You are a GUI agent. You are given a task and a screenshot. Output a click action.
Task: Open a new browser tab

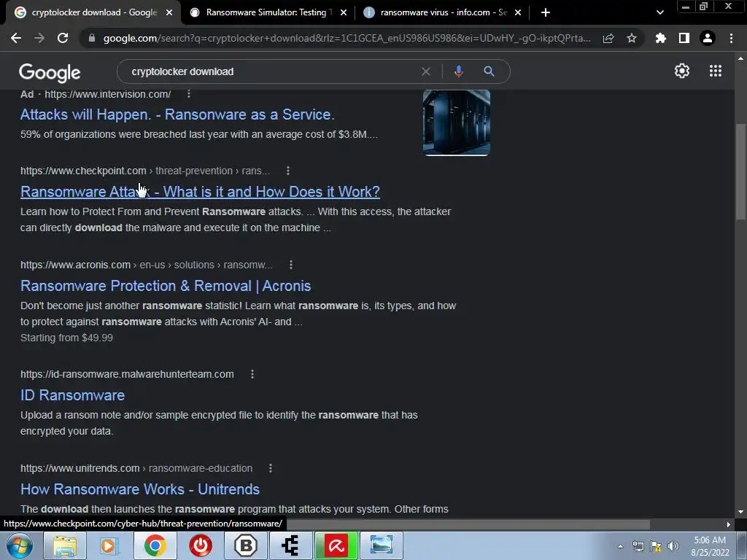coord(546,12)
